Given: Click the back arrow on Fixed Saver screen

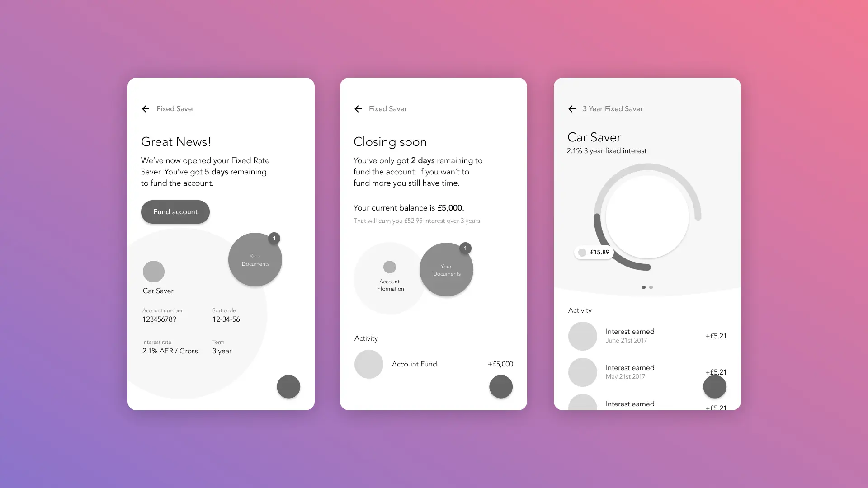Looking at the screenshot, I should point(146,108).
